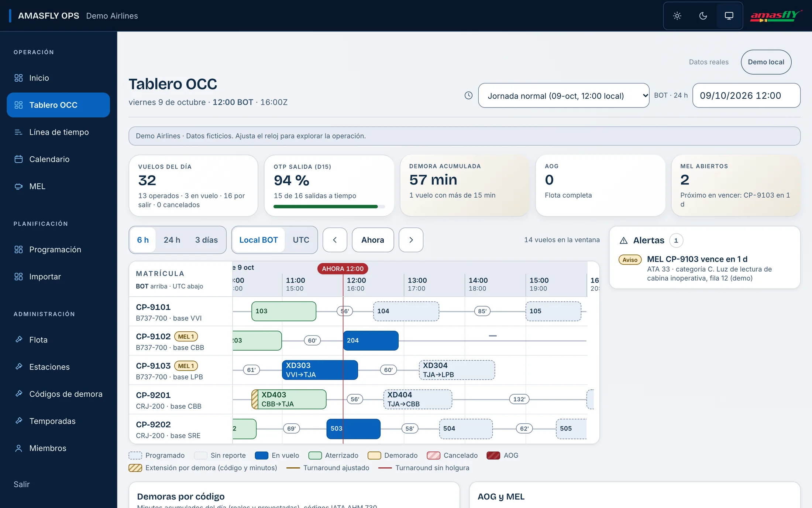Select in-flight block 204
This screenshot has height=508, width=812.
click(x=371, y=341)
